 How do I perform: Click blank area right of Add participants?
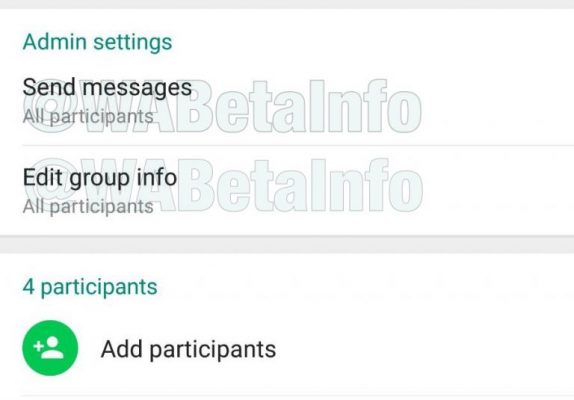click(425, 349)
